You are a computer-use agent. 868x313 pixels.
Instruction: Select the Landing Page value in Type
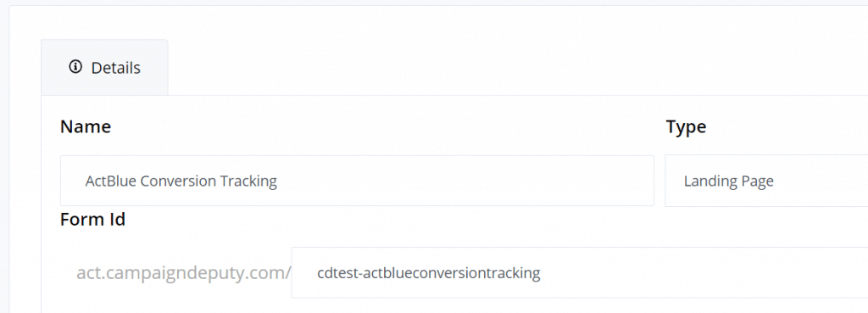(728, 182)
